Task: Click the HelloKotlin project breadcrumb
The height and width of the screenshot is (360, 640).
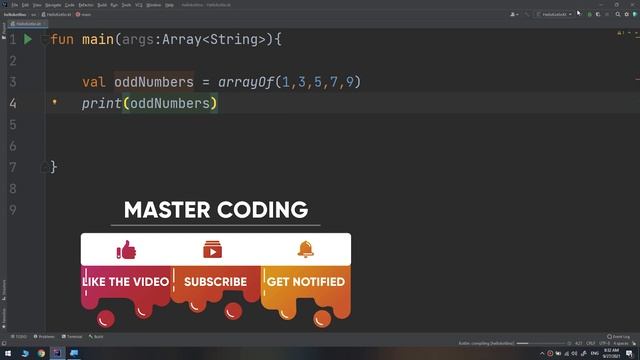Action: (15, 14)
